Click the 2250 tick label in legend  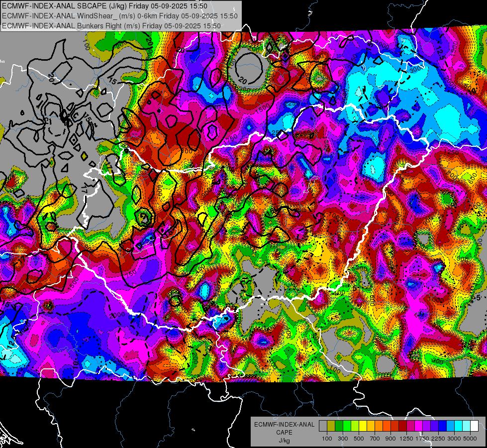(438, 439)
